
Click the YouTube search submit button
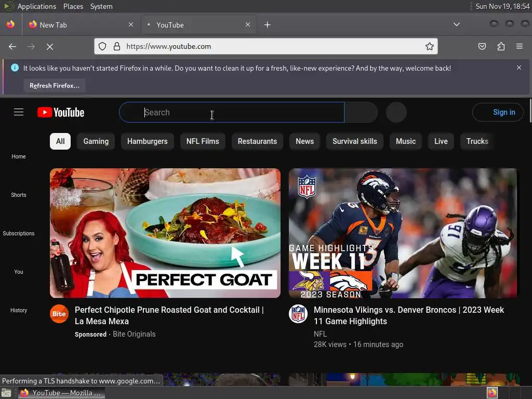[x=361, y=112]
